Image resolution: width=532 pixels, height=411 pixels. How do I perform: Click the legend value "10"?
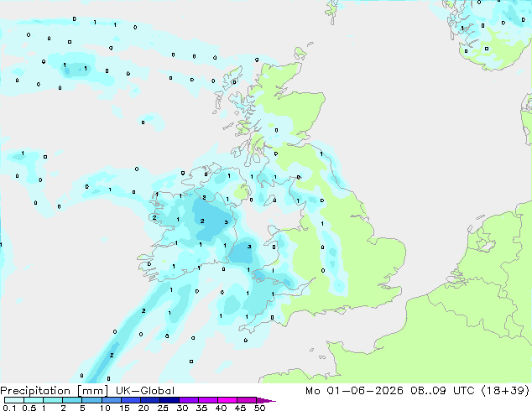click(x=105, y=408)
